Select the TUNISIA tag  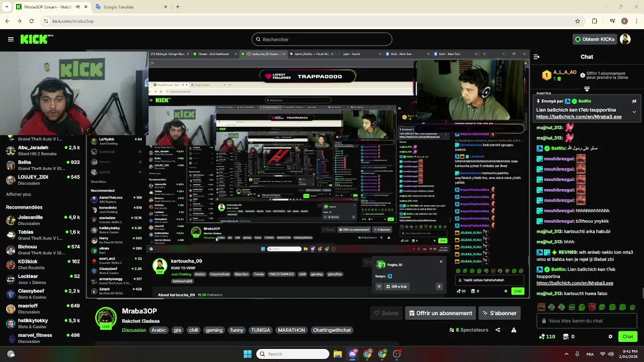tap(261, 330)
